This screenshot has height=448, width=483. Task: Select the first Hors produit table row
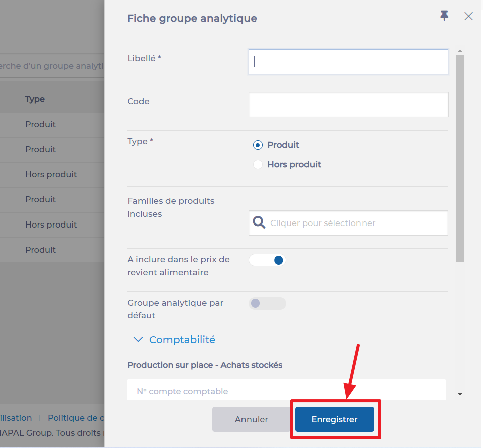pyautogui.click(x=51, y=175)
